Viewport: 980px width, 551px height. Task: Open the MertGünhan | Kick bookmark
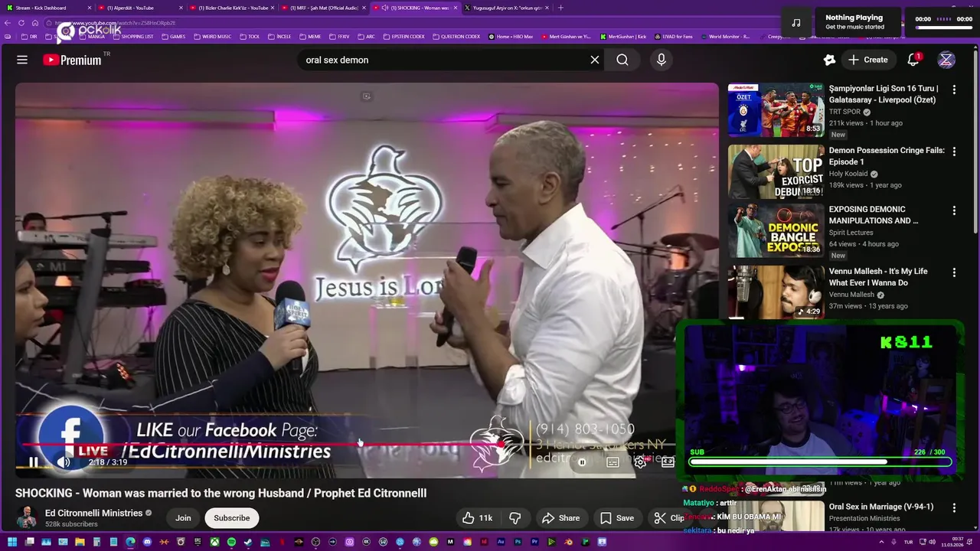(x=623, y=37)
